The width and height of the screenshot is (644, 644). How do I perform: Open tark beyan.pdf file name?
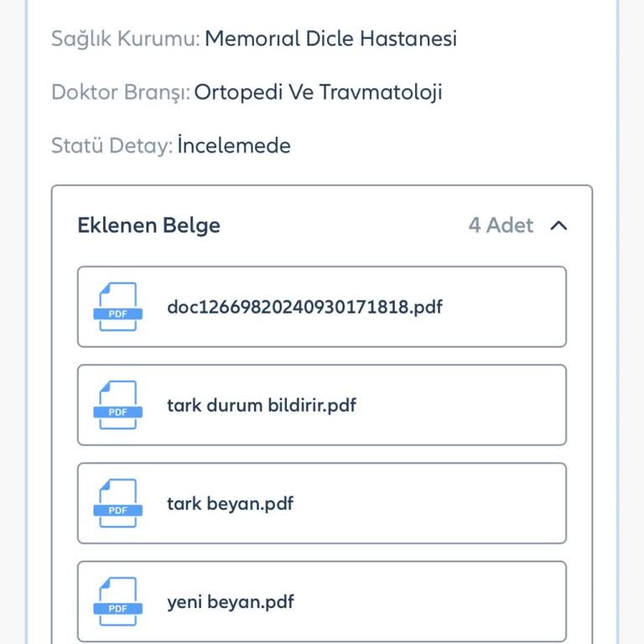[x=231, y=504]
